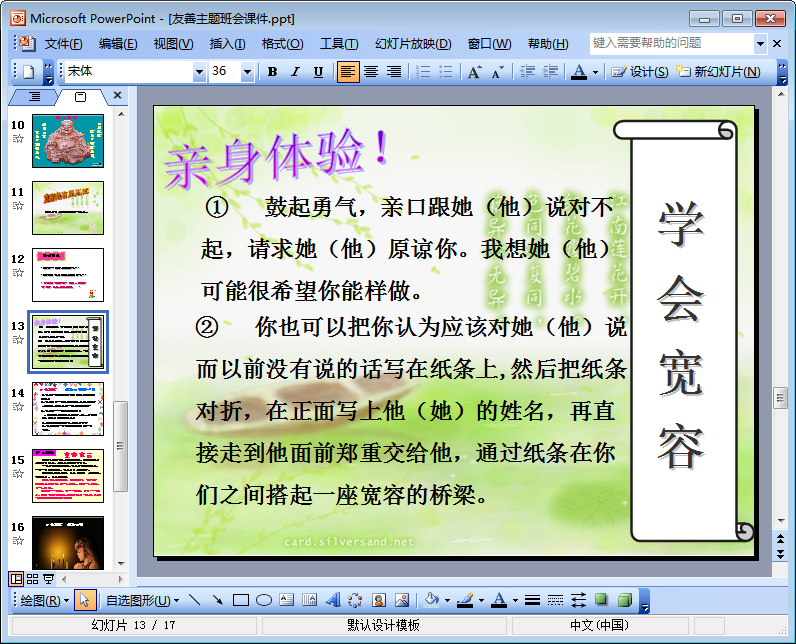Image resolution: width=796 pixels, height=644 pixels.
Task: Set center text alignment
Action: click(371, 72)
